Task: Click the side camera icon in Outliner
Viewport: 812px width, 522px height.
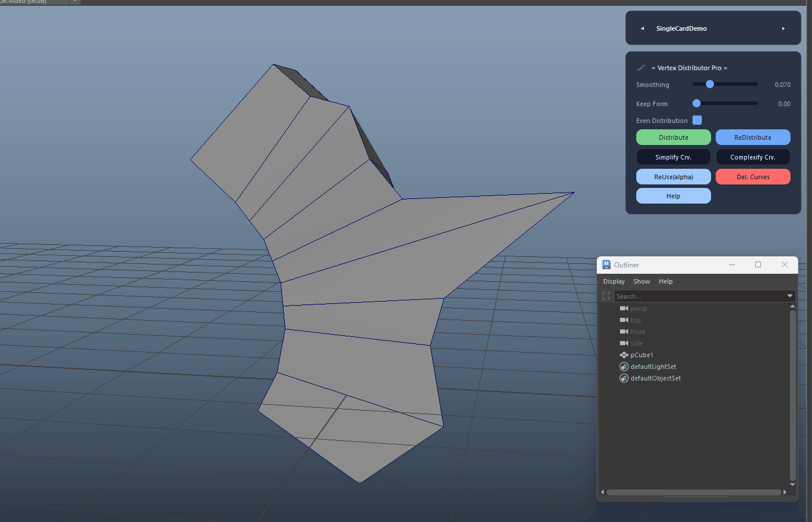Action: (x=624, y=343)
